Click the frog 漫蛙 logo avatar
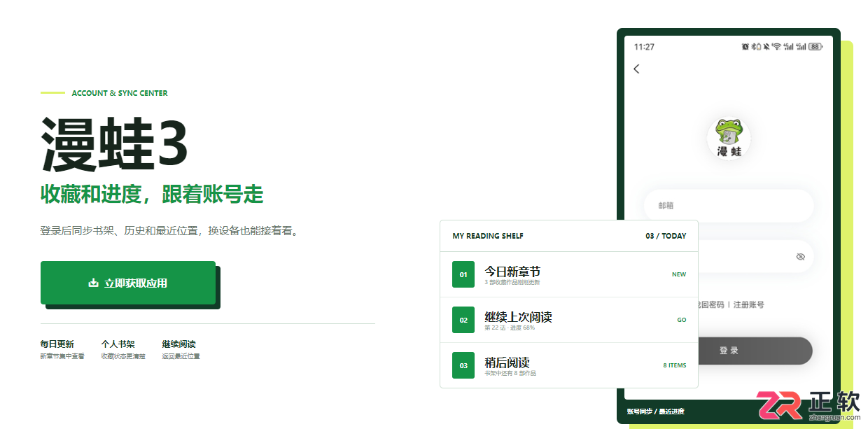The width and height of the screenshot is (868, 429). coord(729,138)
